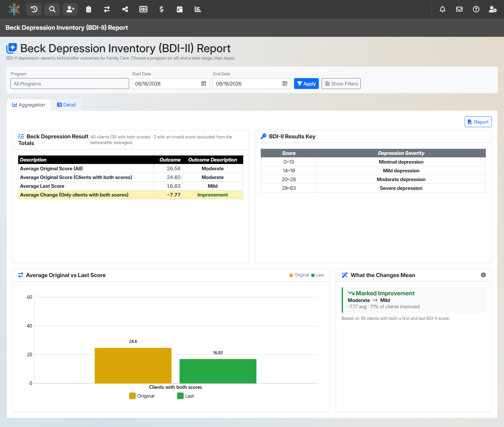This screenshot has height=427, width=504.
Task: Open messages via the envelope icon
Action: click(459, 9)
